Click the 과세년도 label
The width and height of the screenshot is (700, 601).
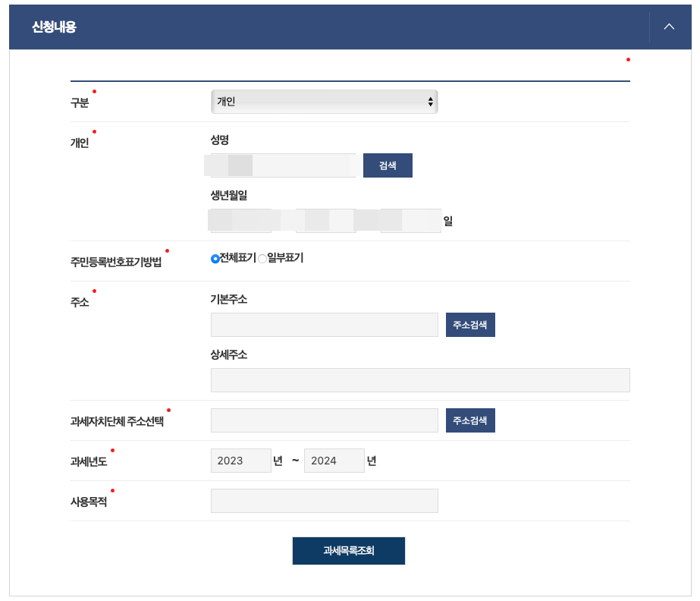(x=89, y=461)
